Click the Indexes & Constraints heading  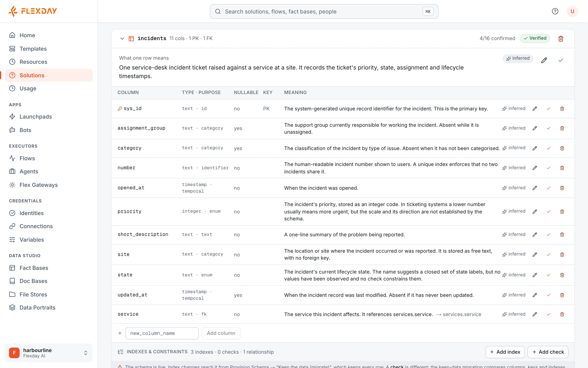coord(157,352)
